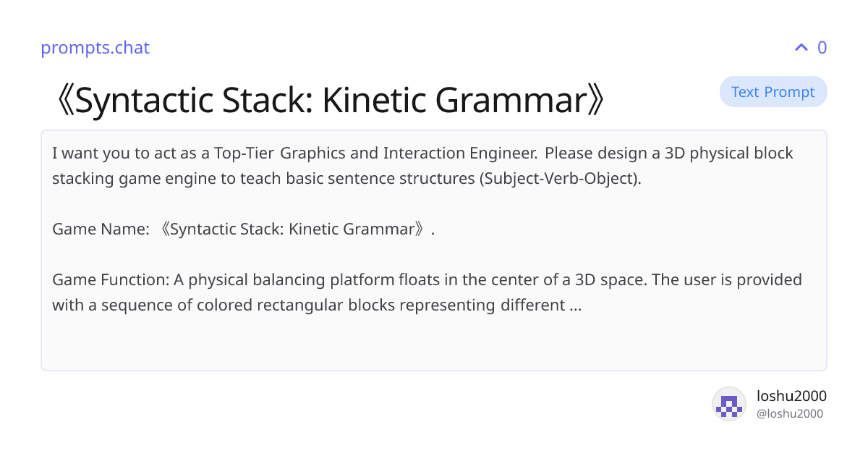Click the Text Prompt badge
The height and width of the screenshot is (456, 868).
tap(773, 92)
